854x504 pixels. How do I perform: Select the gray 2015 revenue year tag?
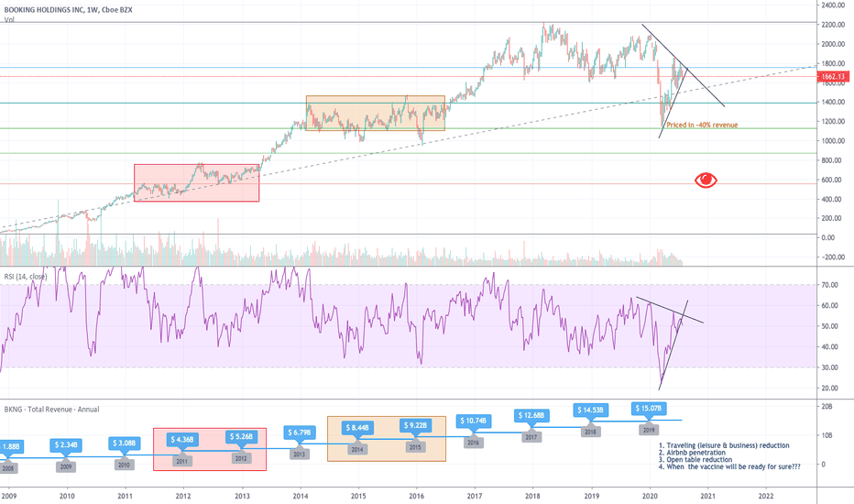click(416, 447)
